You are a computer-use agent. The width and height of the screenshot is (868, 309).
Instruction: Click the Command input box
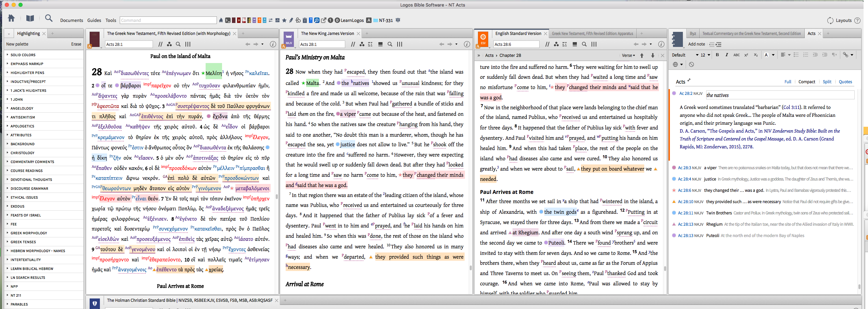(168, 20)
